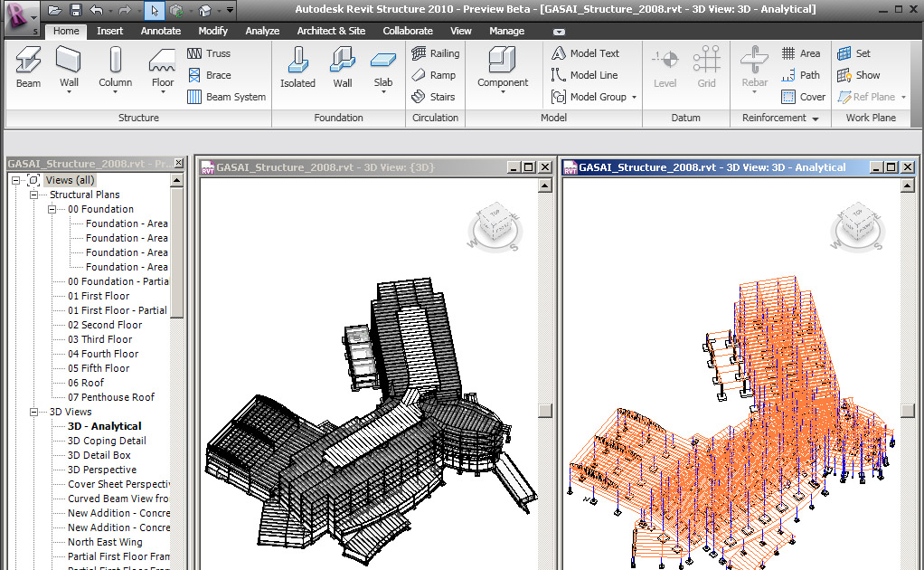Select the Beam structure tool
924x570 pixels.
click(x=28, y=67)
